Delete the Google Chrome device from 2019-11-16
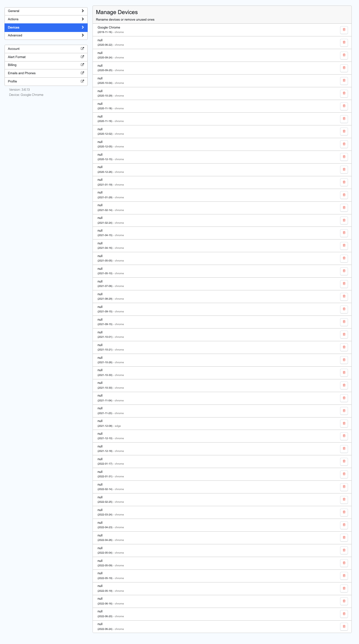Image resolution: width=359 pixels, height=644 pixels. click(x=344, y=30)
